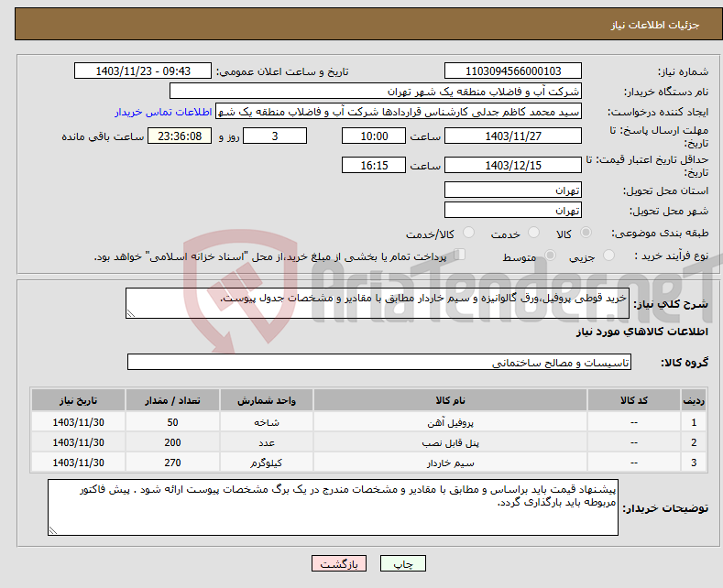The width and height of the screenshot is (723, 588).
Task: Click the پروفیل آهن item cell
Action: 450,422
